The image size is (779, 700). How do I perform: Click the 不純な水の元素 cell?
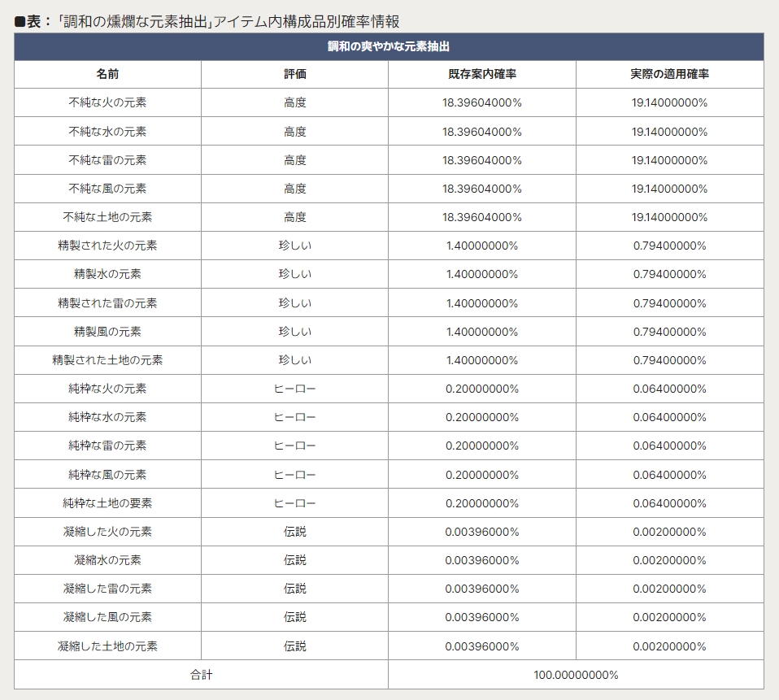tap(107, 132)
